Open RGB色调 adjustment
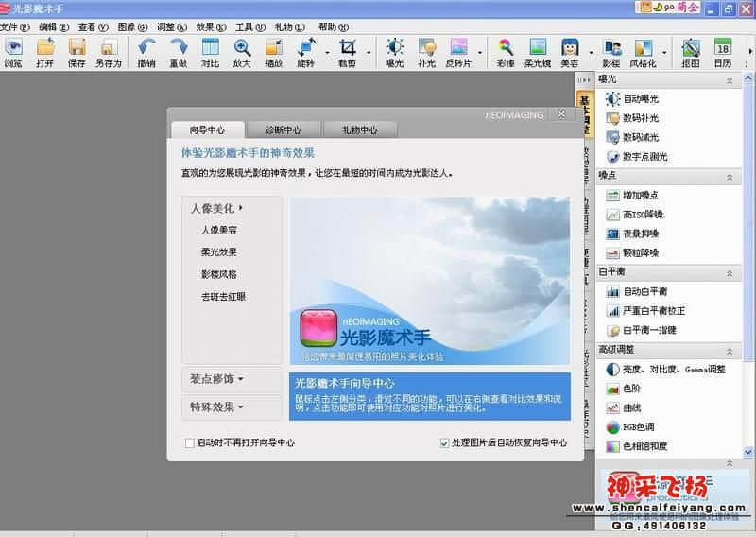The height and width of the screenshot is (537, 756). (x=630, y=427)
